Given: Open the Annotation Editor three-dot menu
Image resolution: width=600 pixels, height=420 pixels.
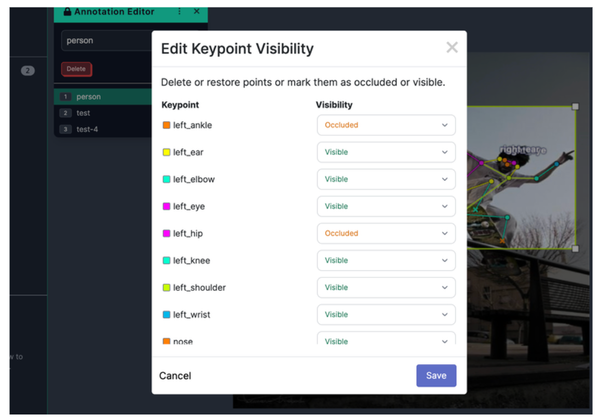Looking at the screenshot, I should click(179, 12).
